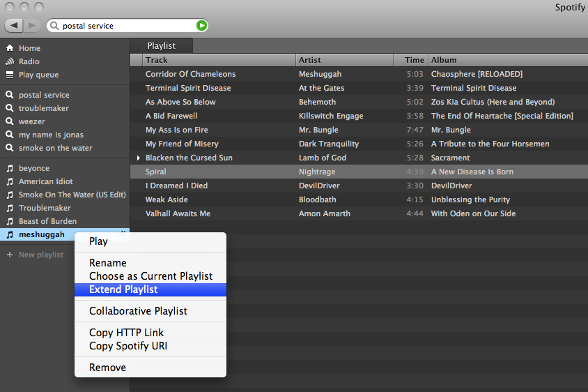Sort tracks by Artist column header

pyautogui.click(x=344, y=60)
